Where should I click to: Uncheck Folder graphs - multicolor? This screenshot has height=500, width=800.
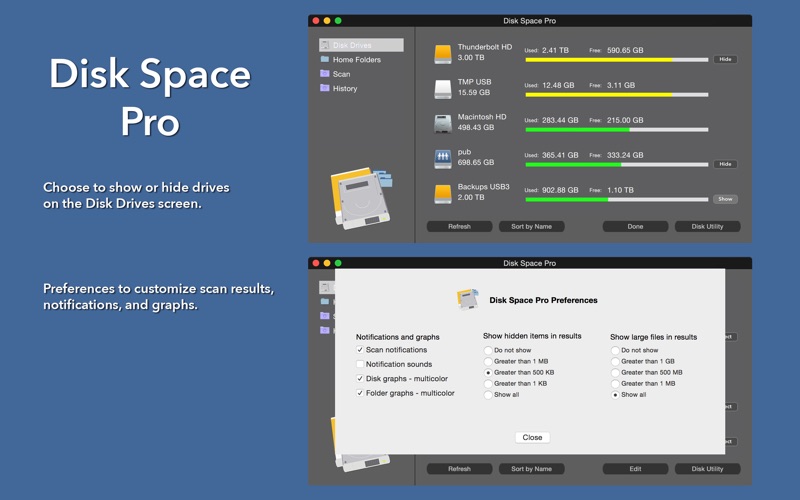360,393
